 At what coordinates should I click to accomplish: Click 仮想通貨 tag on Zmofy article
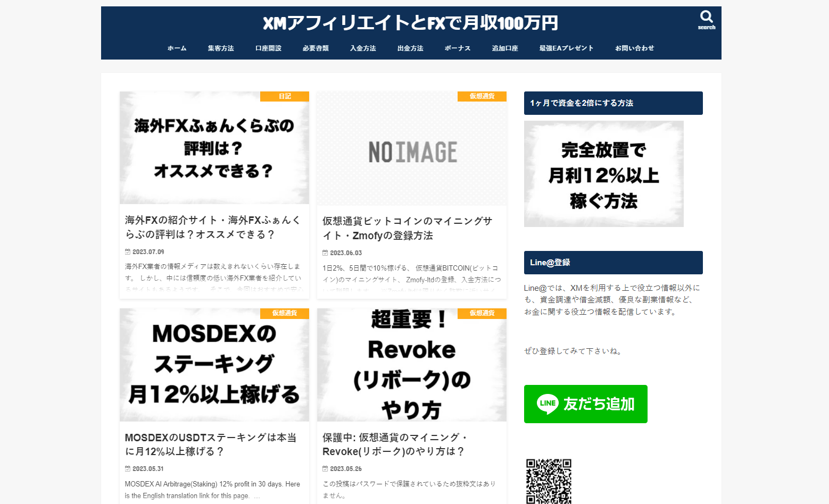[482, 96]
